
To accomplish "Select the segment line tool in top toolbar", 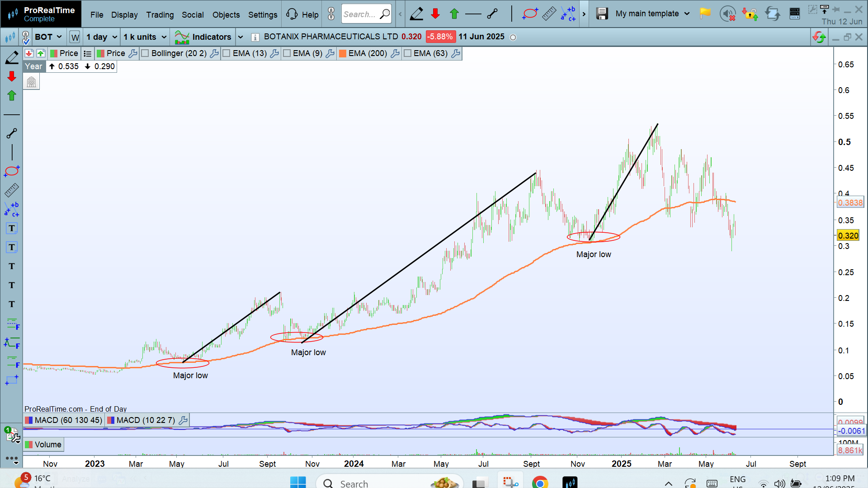I will coord(492,14).
